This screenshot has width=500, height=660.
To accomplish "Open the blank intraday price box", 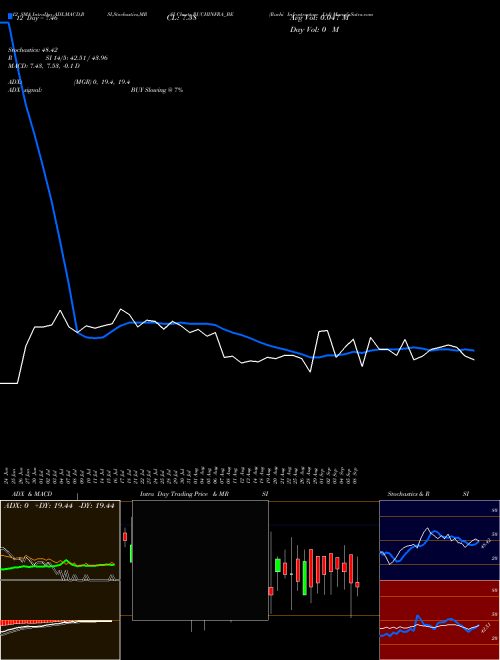I will [200, 560].
